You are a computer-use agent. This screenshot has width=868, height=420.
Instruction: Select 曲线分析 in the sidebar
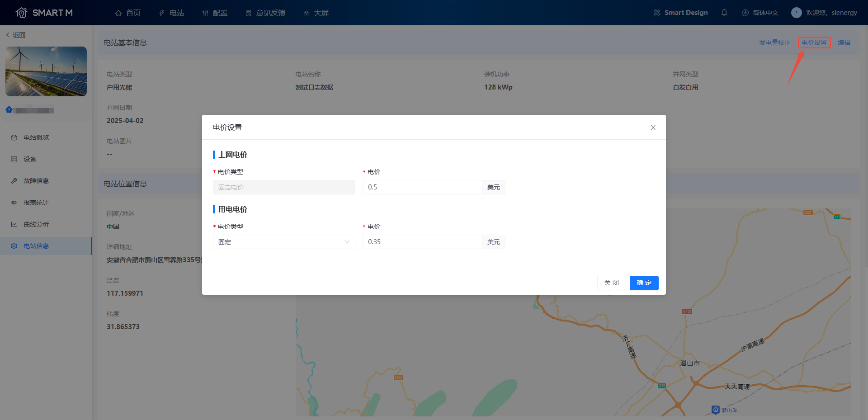(36, 224)
